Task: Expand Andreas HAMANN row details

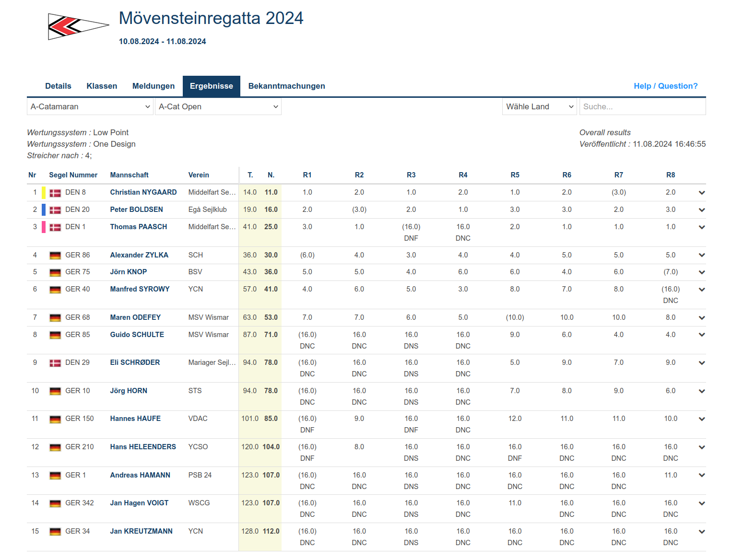Action: click(702, 475)
